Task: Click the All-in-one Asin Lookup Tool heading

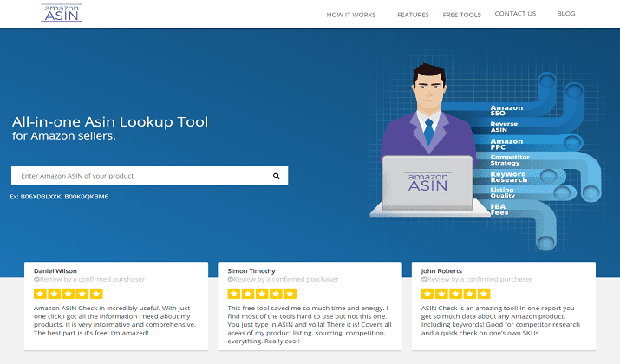Action: coord(110,121)
